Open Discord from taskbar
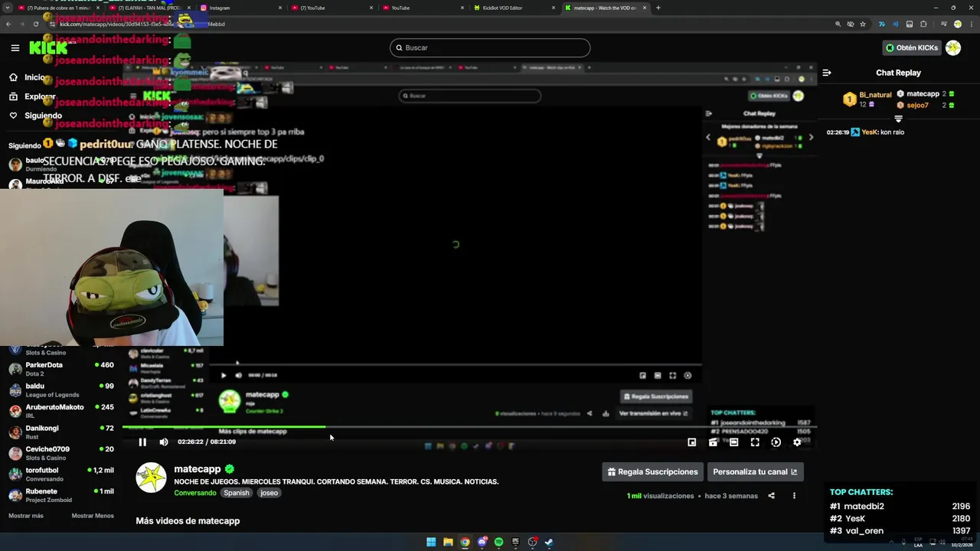Image resolution: width=980 pixels, height=551 pixels. pyautogui.click(x=482, y=542)
